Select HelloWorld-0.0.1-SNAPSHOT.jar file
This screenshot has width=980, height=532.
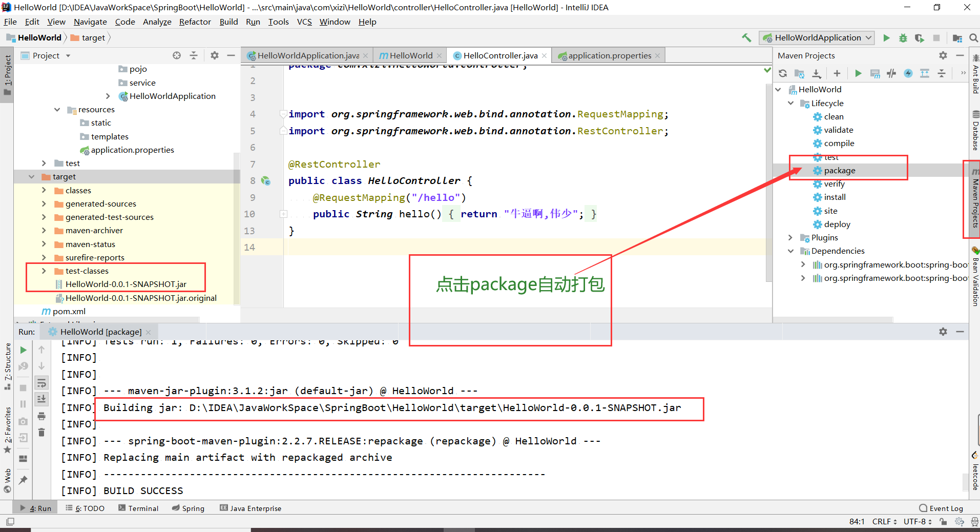[126, 284]
